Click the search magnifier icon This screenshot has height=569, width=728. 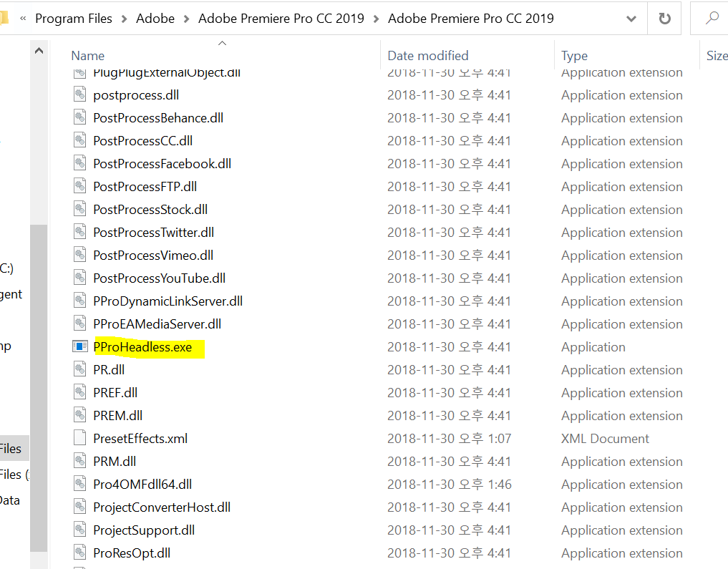[x=712, y=18]
